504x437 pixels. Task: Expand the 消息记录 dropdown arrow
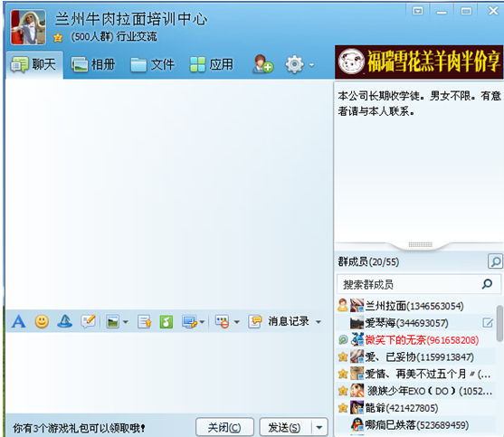pos(319,322)
